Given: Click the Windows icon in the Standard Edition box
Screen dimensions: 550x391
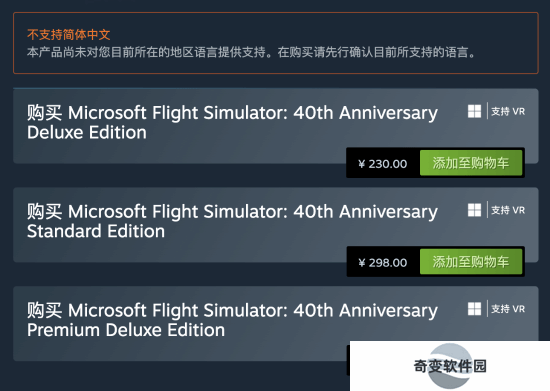Looking at the screenshot, I should coord(474,210).
